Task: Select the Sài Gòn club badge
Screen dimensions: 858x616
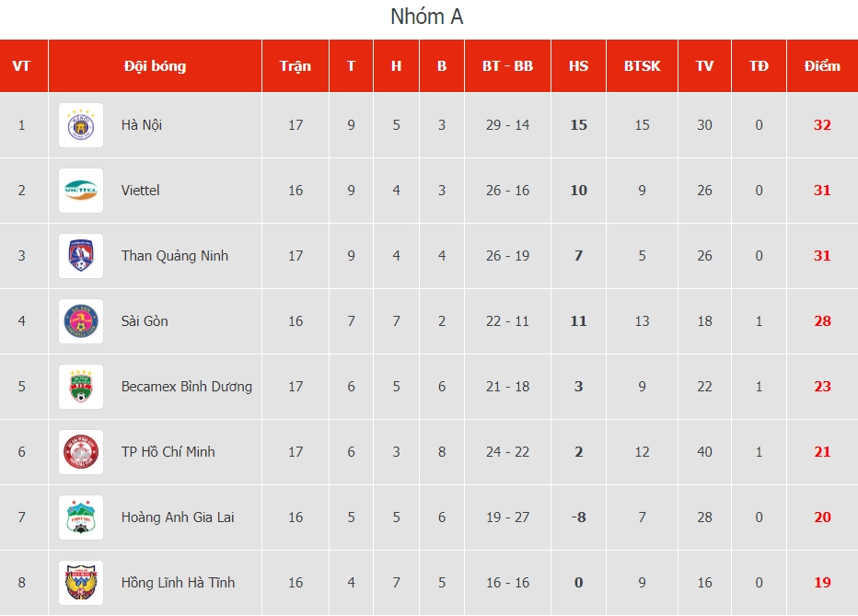Action: coord(81,321)
